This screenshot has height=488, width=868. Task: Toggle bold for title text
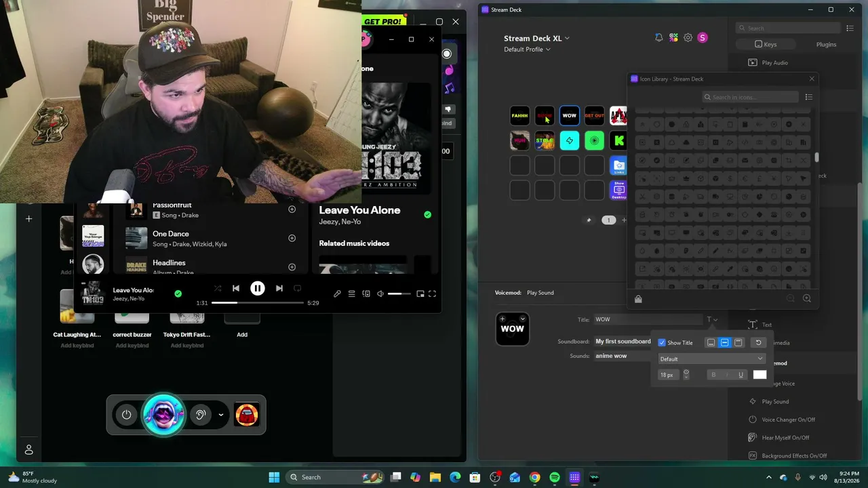point(713,375)
